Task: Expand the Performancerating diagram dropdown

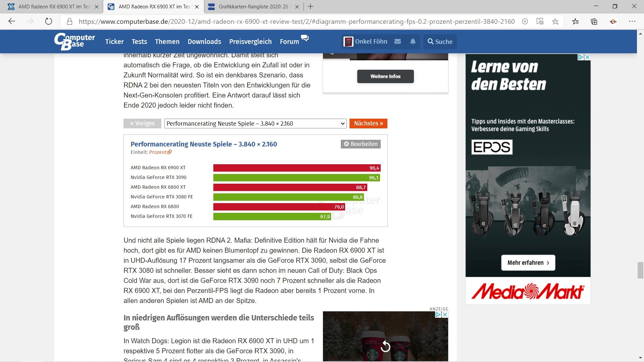Action: point(255,123)
